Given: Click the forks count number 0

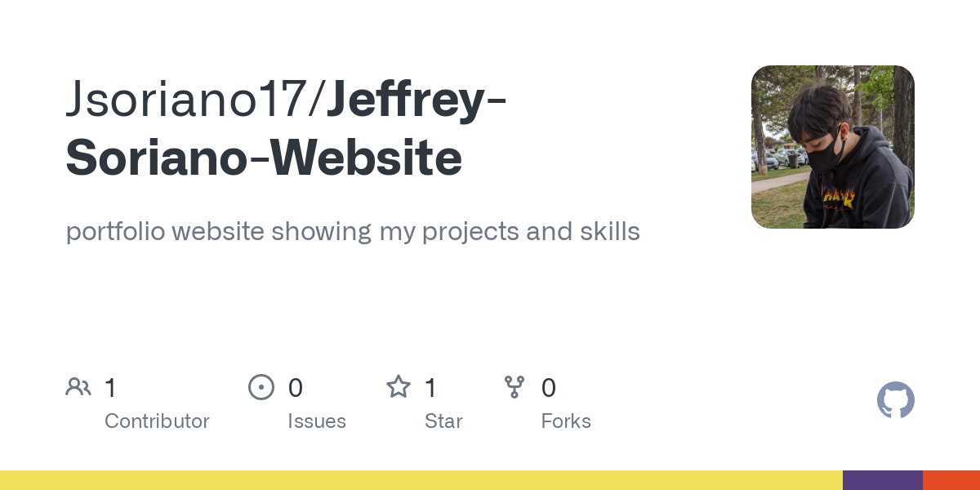Looking at the screenshot, I should coord(549,388).
